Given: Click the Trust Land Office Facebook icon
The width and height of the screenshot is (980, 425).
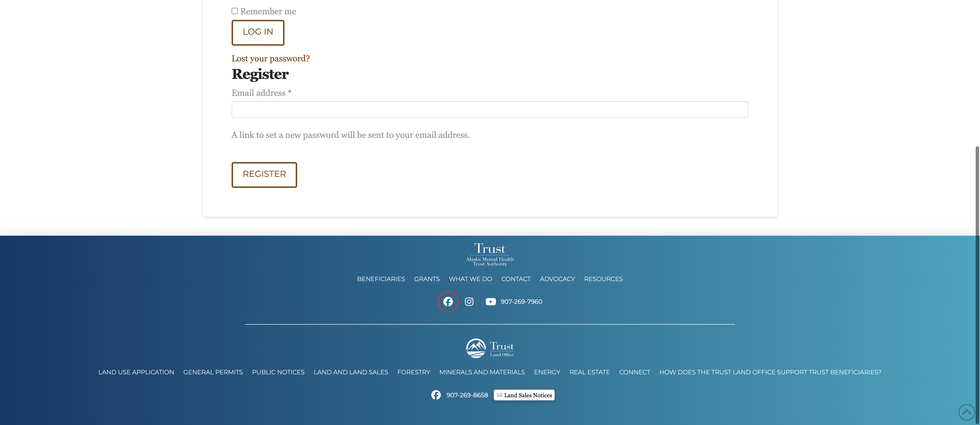Looking at the screenshot, I should (436, 395).
